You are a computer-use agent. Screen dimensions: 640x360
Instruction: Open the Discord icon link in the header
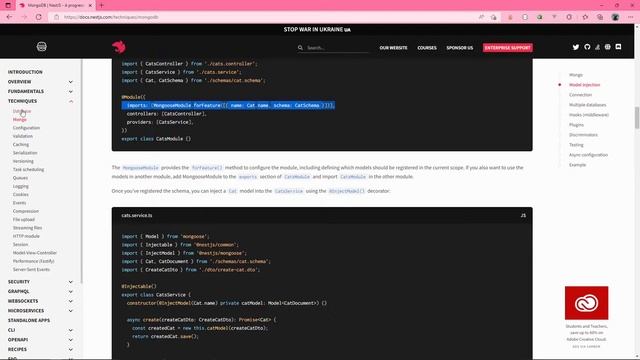tap(618, 47)
